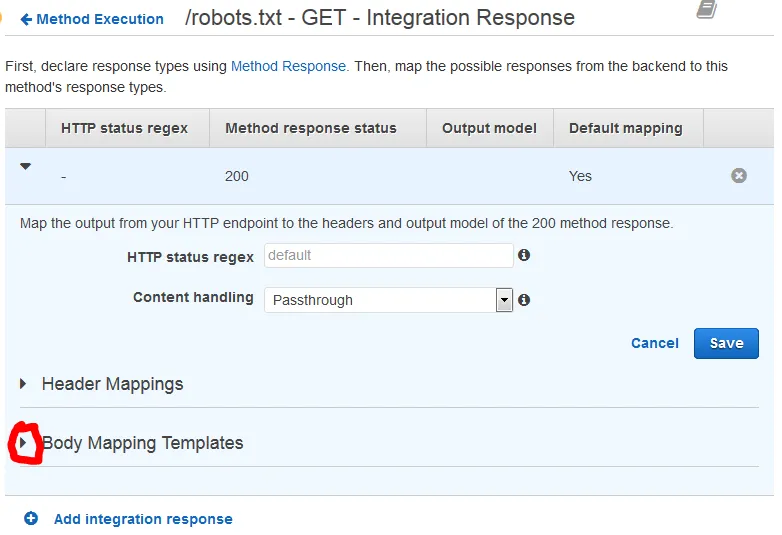Collapse the 200 response row arrow
Screen dimensions: 782x535
pos(26,167)
